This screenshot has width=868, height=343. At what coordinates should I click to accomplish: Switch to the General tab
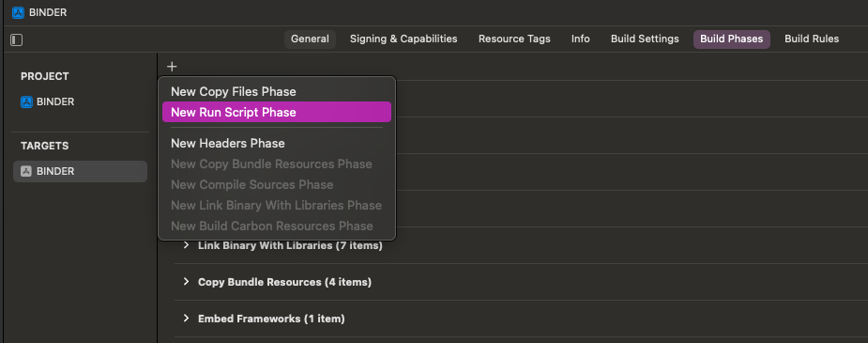310,39
